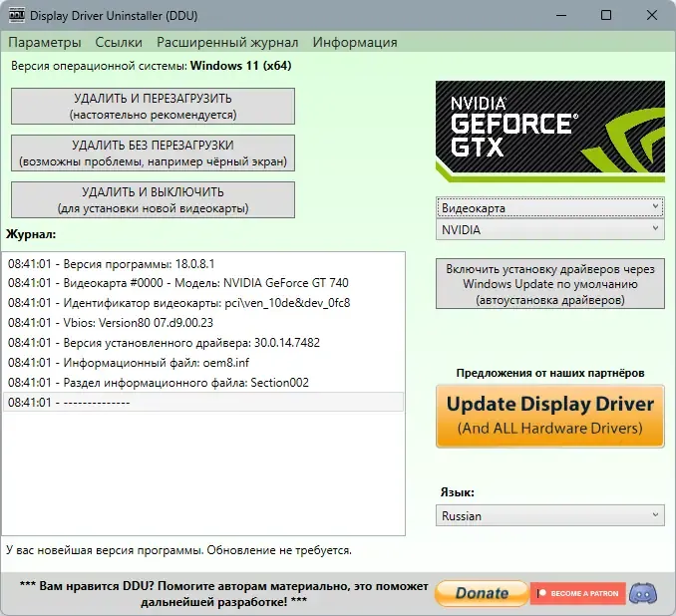Enable driver install via Windows Update button
The image size is (676, 616).
550,284
